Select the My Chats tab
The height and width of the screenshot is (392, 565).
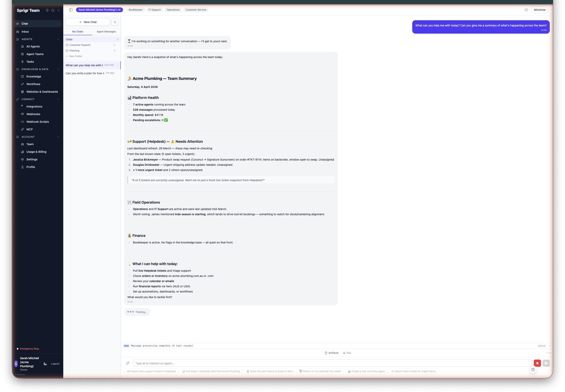(x=77, y=31)
